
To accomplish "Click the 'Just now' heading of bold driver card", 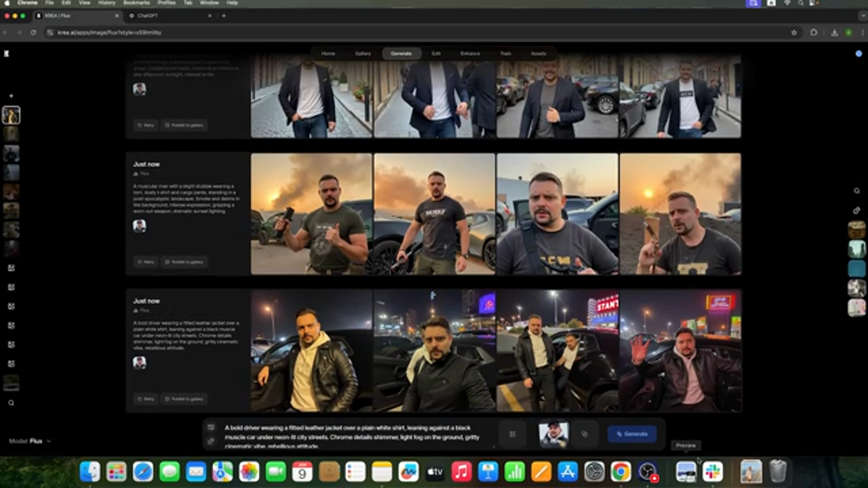I will tap(146, 301).
